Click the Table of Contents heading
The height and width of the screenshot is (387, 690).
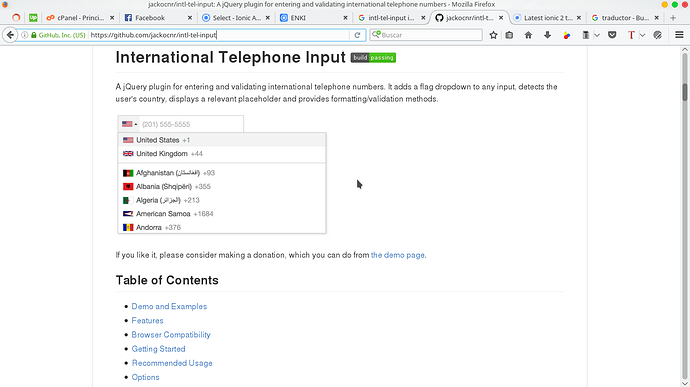click(167, 280)
